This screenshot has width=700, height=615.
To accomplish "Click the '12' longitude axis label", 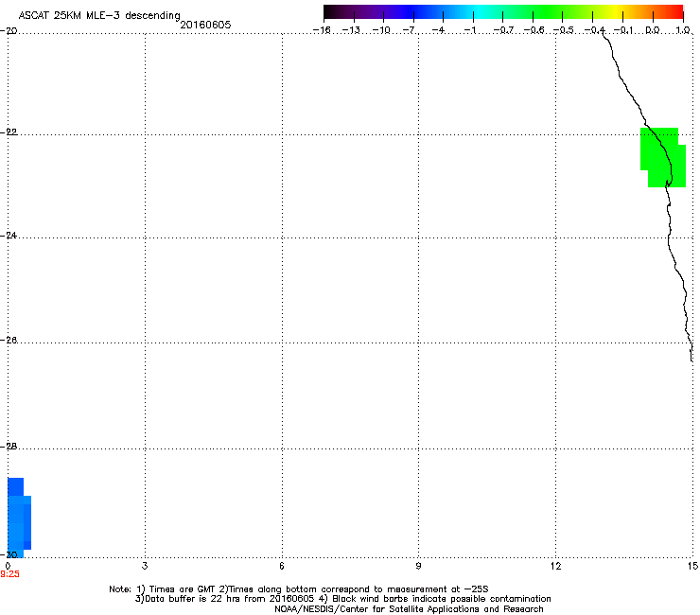I will point(555,566).
